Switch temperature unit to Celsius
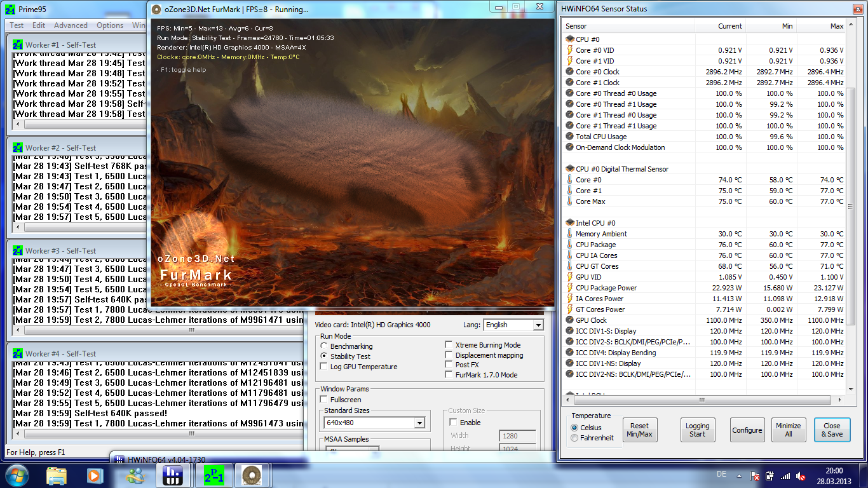 575,428
